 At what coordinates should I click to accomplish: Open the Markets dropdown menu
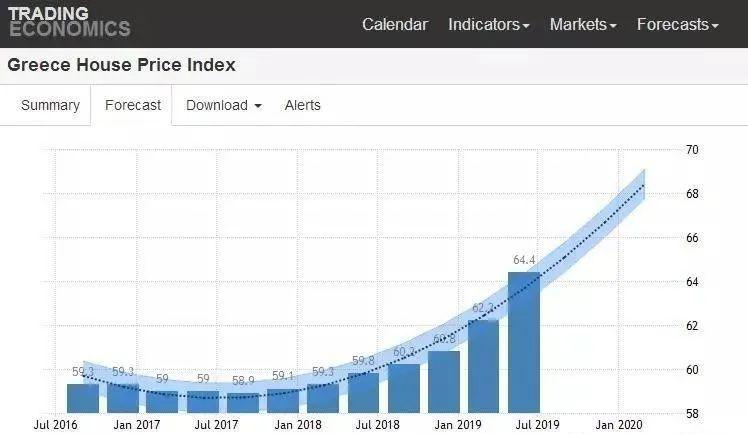pyautogui.click(x=583, y=24)
